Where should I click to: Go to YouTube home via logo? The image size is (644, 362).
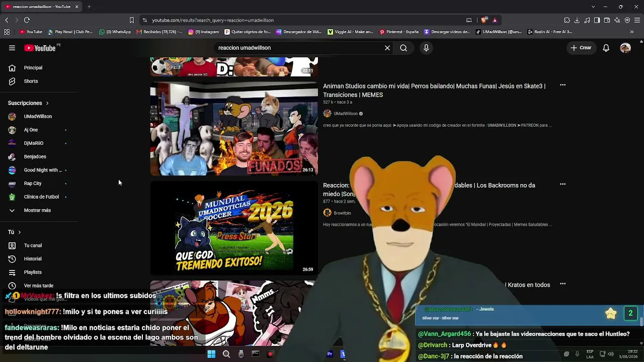point(40,48)
